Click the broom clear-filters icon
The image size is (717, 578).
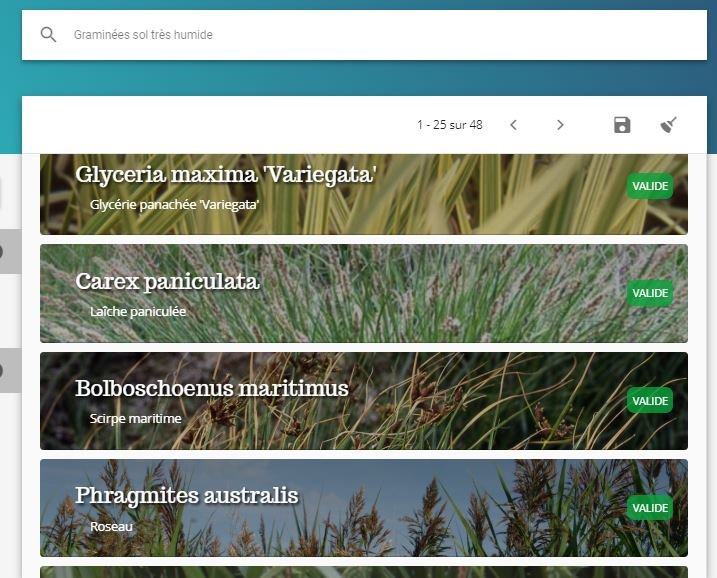pos(669,125)
